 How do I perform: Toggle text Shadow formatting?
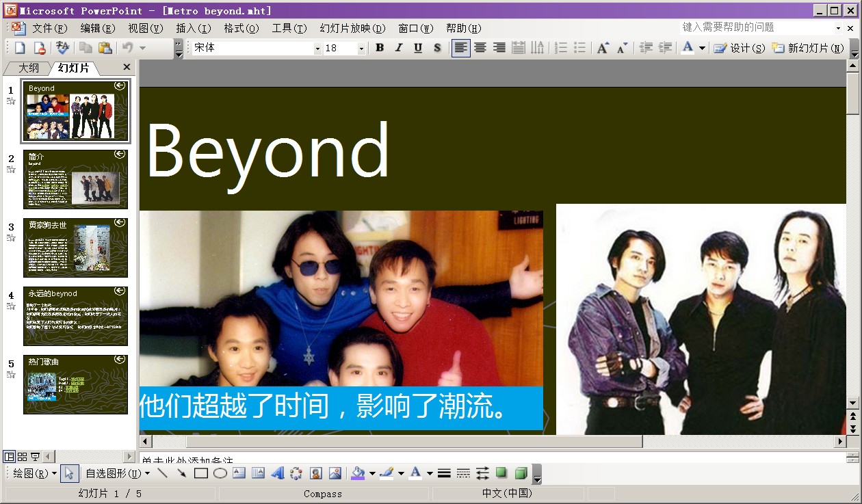(437, 48)
